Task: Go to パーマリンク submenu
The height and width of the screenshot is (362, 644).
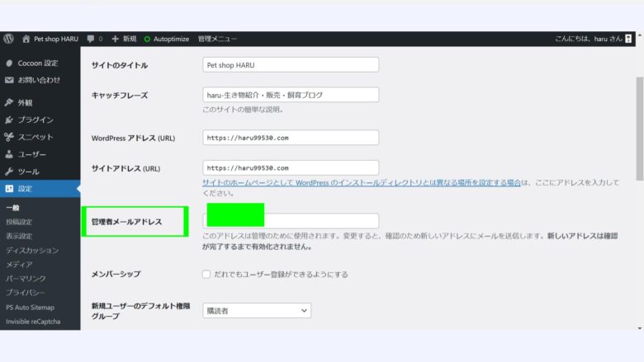Action: click(x=26, y=279)
